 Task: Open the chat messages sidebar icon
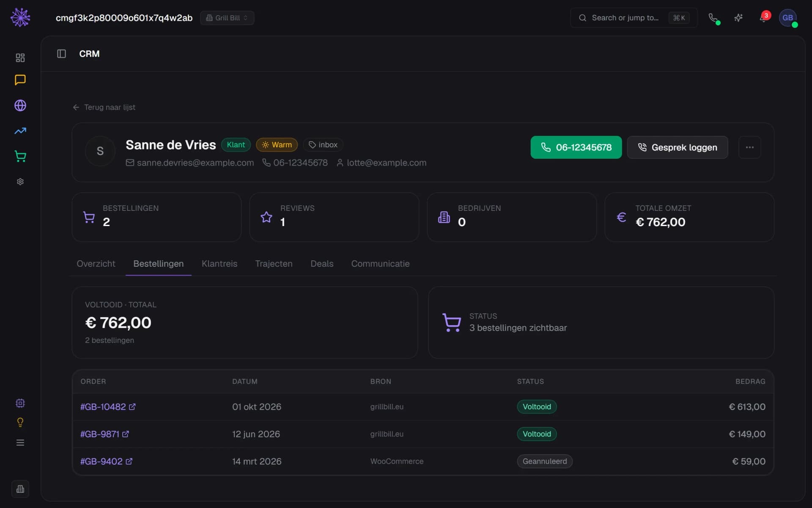point(20,80)
